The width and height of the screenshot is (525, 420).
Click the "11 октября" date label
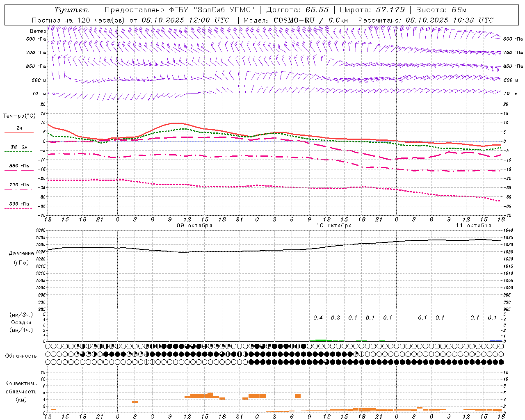click(473, 226)
